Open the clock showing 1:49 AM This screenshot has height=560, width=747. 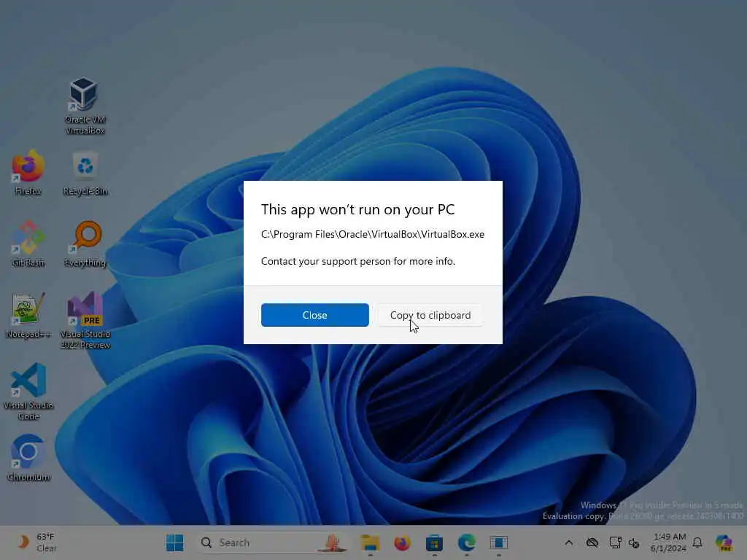click(669, 542)
